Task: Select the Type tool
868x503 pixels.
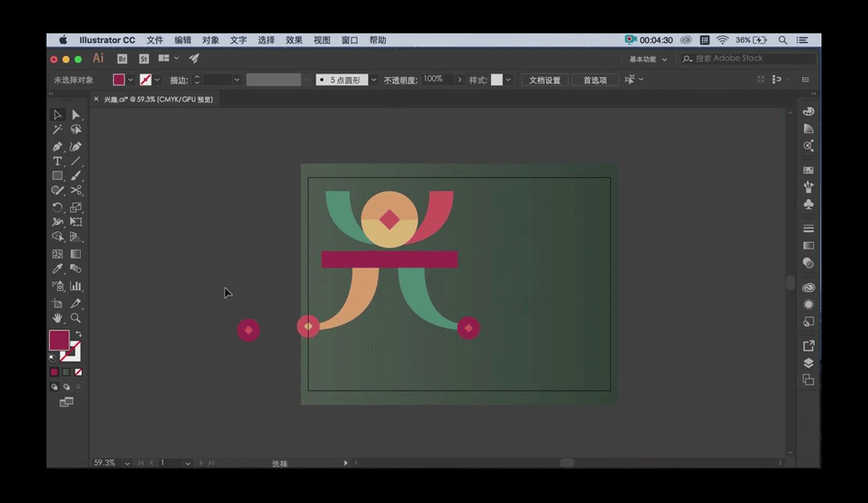Action: pyautogui.click(x=57, y=161)
